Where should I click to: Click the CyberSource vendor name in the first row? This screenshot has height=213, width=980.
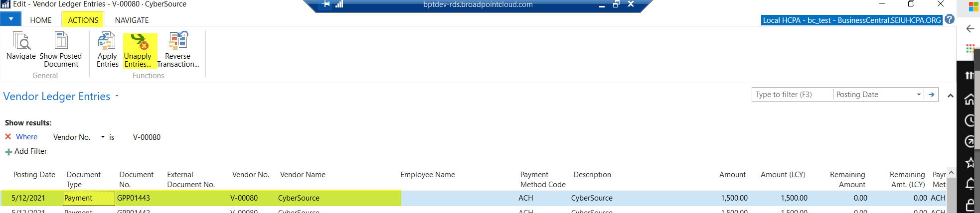coord(299,198)
